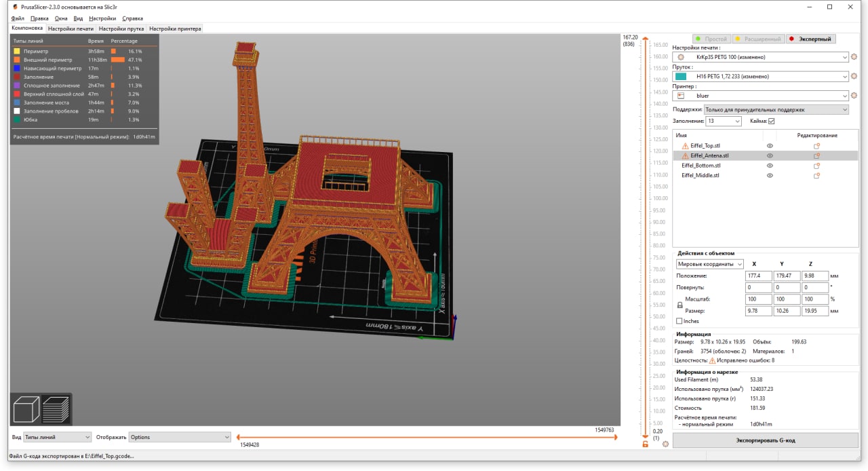Switch to the layered preview view icon
The width and height of the screenshot is (868, 471).
pyautogui.click(x=56, y=410)
